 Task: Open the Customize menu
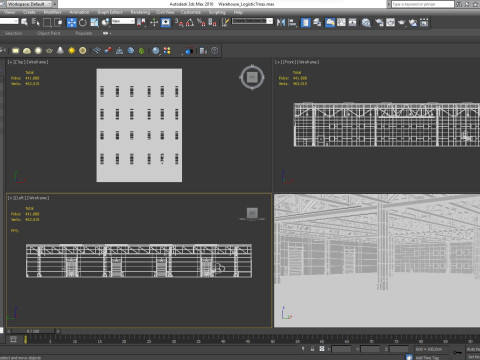191,12
